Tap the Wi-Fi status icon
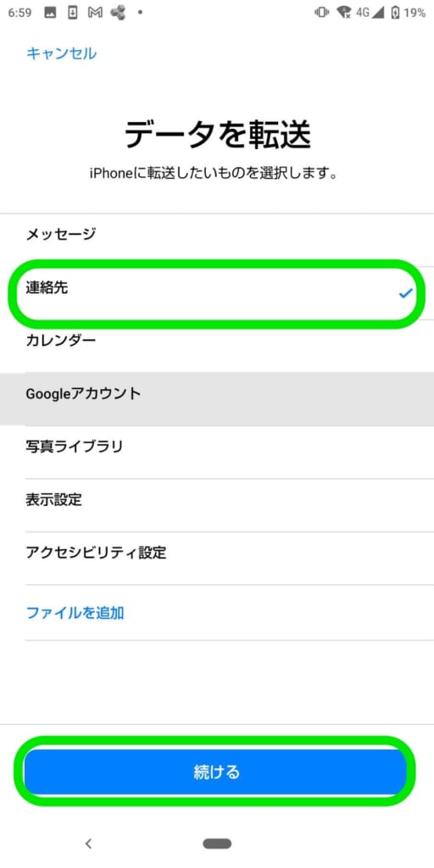The width and height of the screenshot is (434, 868). 344,13
